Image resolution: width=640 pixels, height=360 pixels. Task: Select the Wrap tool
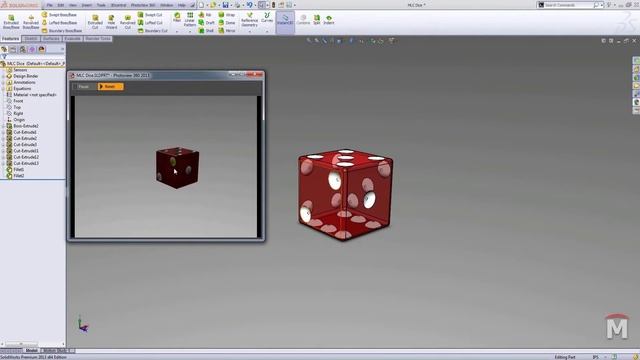point(227,15)
